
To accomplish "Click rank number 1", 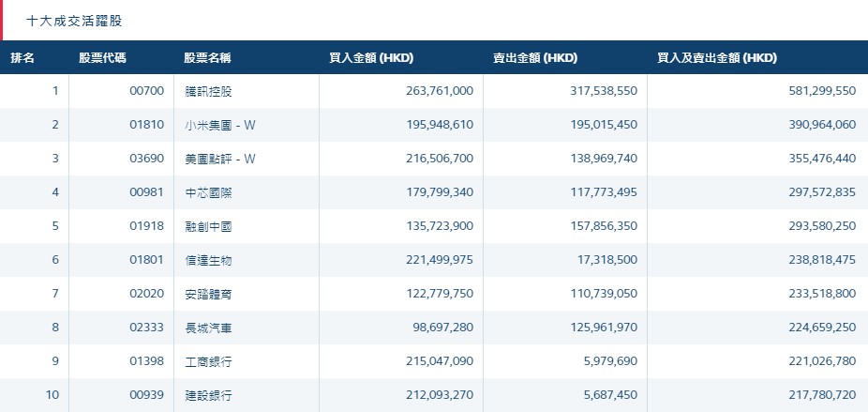I will [x=55, y=90].
